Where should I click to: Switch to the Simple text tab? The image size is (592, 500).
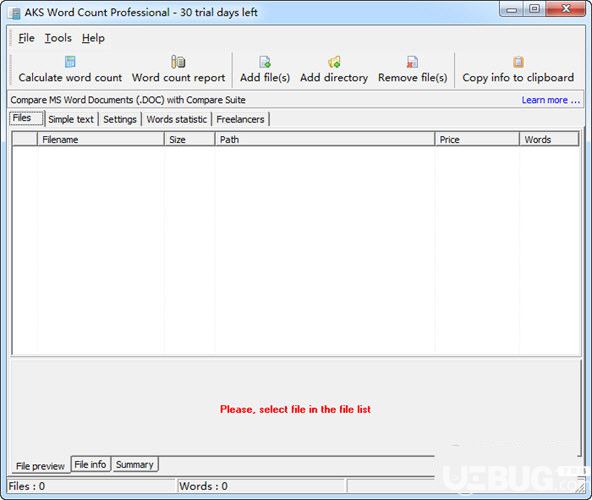[71, 119]
